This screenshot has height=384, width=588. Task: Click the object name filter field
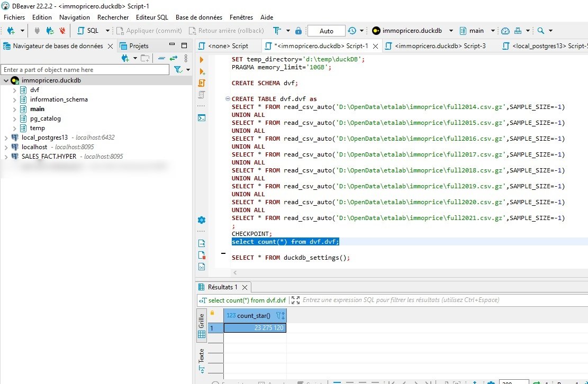coord(85,70)
